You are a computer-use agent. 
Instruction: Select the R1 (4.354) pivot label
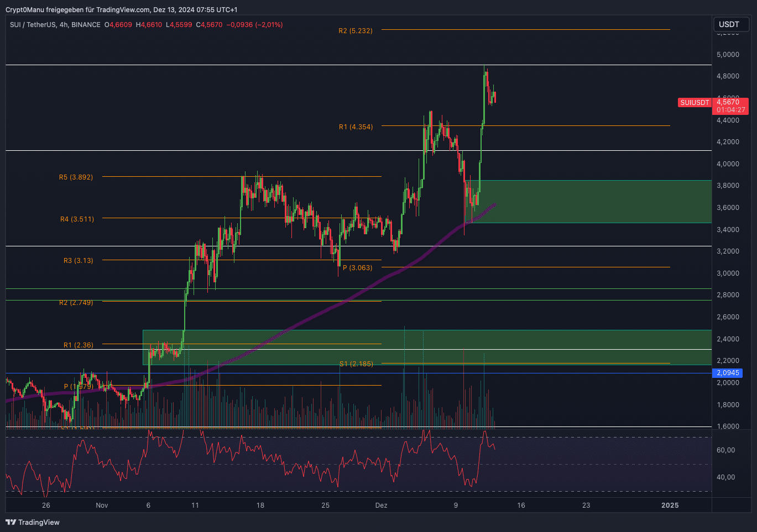[x=356, y=127]
